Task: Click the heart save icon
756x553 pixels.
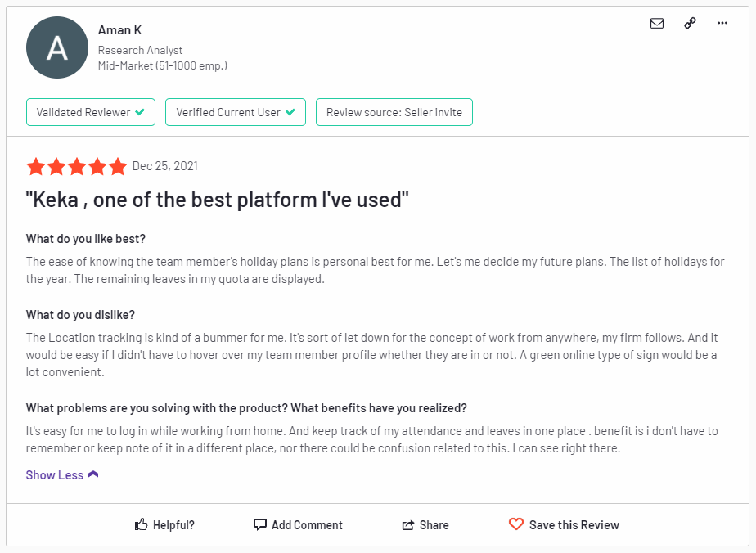Action: click(x=516, y=524)
